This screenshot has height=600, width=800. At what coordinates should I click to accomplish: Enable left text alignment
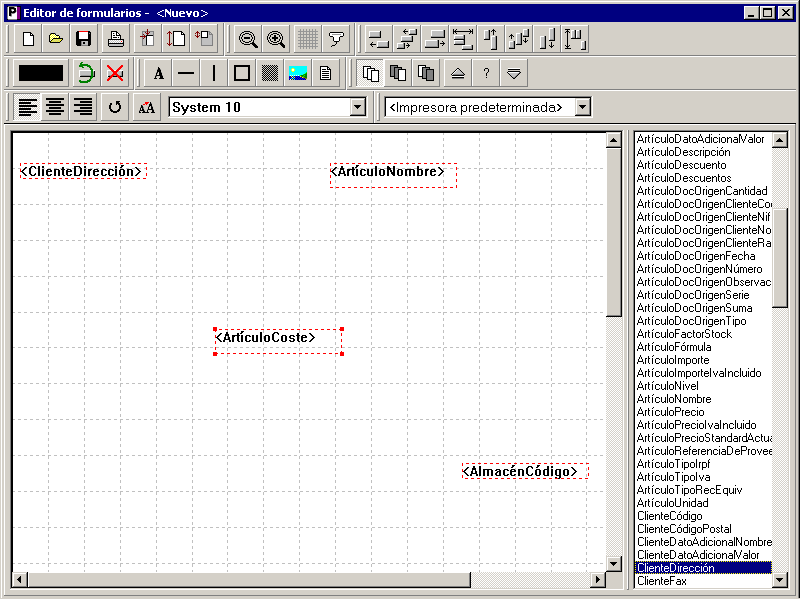(x=28, y=107)
